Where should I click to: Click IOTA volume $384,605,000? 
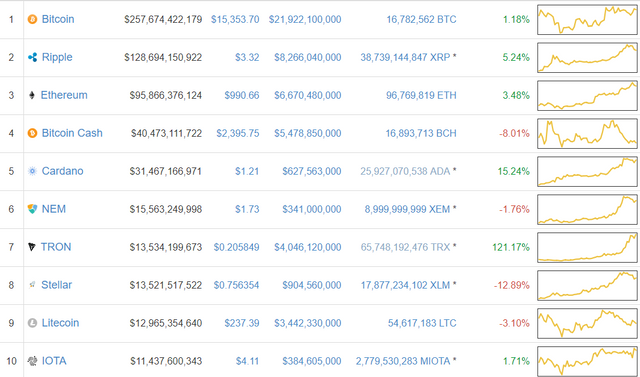point(312,361)
